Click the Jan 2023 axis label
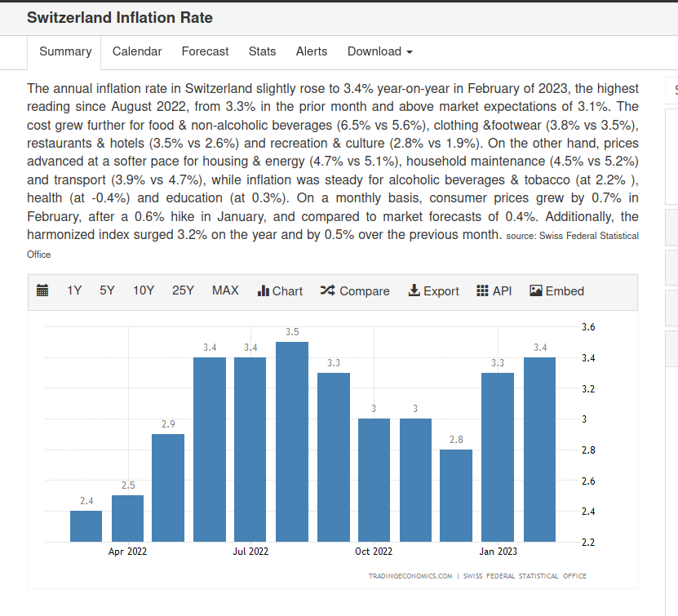Viewport: 678px width, 616px height. coord(498,552)
